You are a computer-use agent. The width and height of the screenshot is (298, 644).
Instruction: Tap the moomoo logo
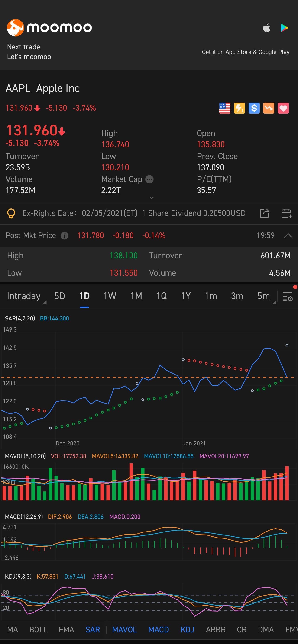49,28
